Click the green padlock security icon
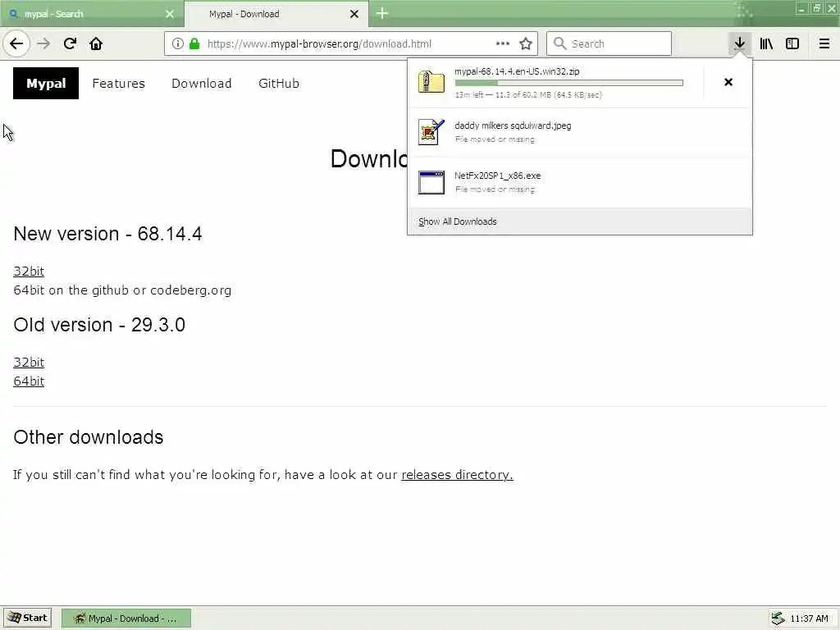This screenshot has width=840, height=630. (194, 44)
